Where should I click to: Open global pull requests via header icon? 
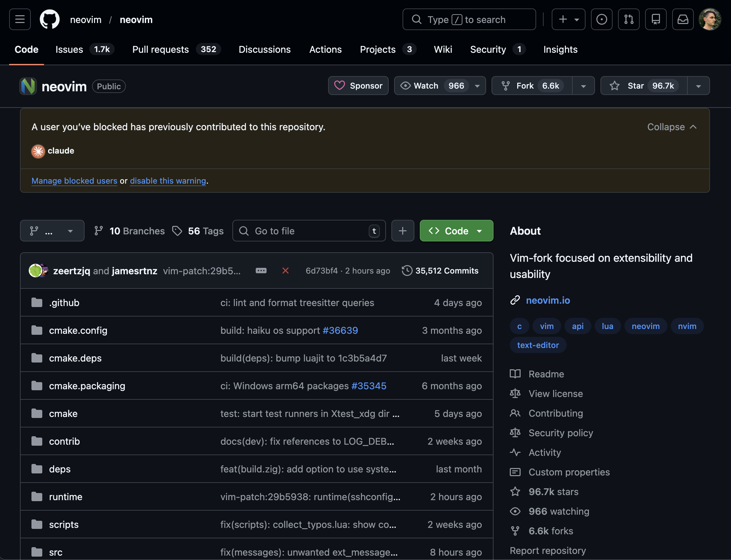pos(629,19)
